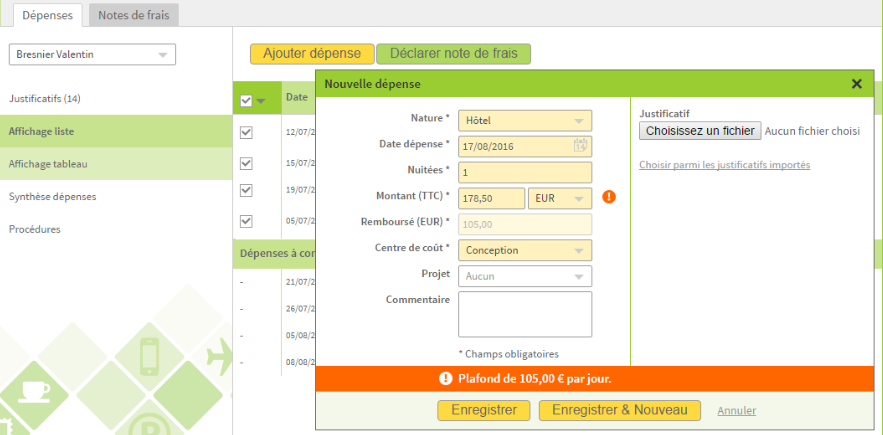
Task: Open the Nature dropdown showing Hôtel
Action: point(525,121)
